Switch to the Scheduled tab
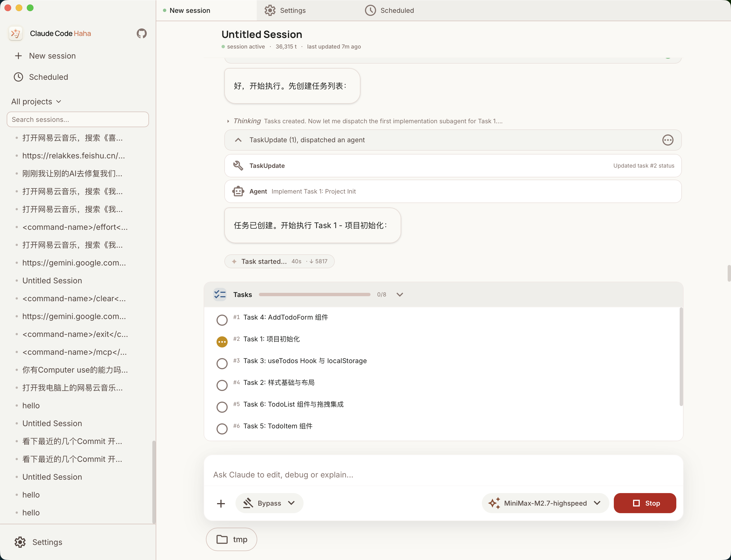This screenshot has height=560, width=731. [389, 10]
